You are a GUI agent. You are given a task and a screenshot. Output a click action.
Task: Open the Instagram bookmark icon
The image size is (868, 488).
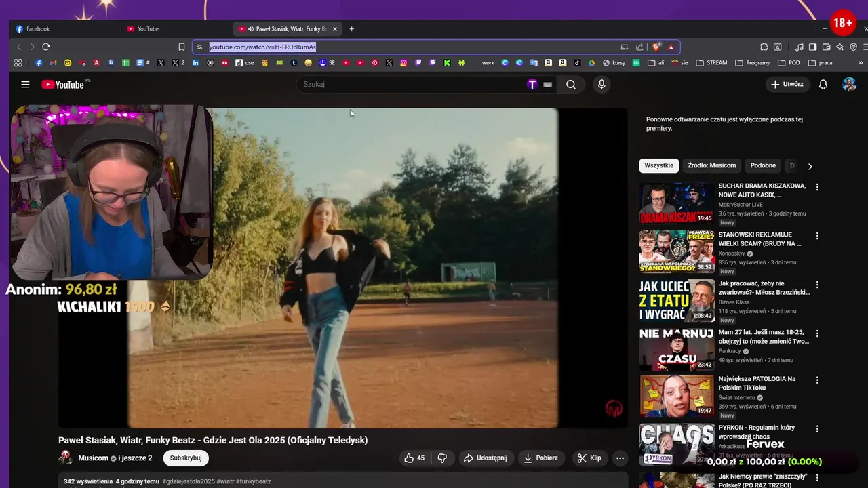coord(403,63)
